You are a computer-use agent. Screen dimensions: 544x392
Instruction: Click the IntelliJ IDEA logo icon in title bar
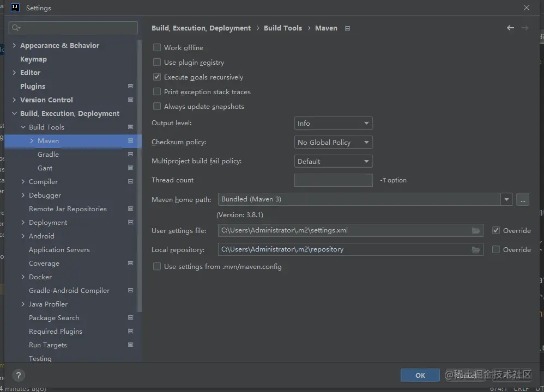(x=15, y=8)
